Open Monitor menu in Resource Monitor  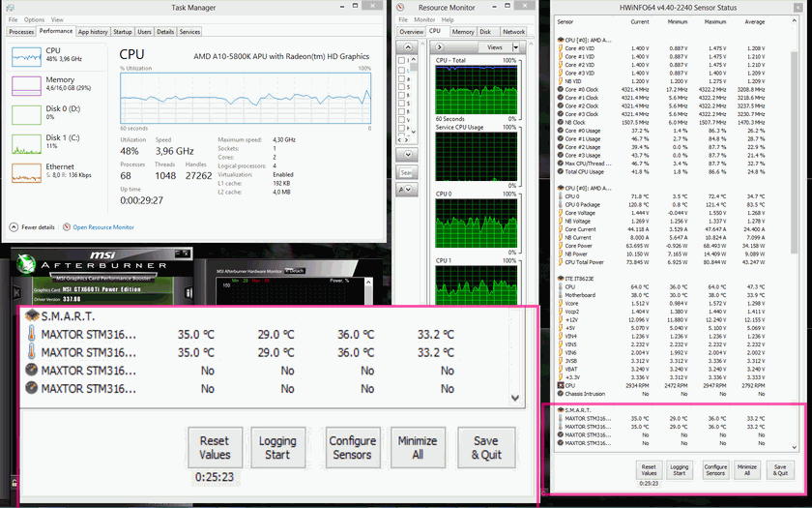[424, 19]
